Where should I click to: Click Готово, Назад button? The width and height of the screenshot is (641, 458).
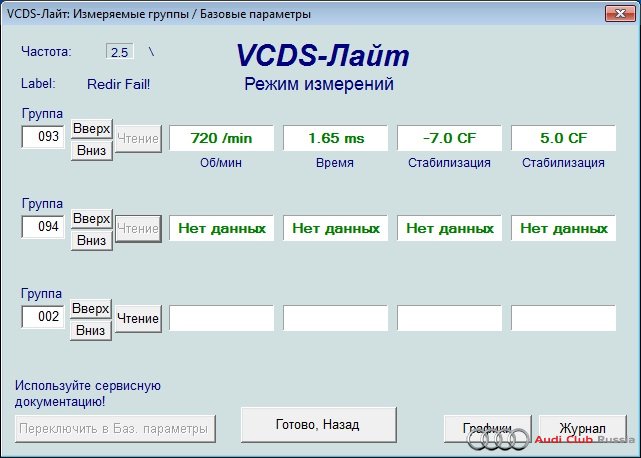pos(318,424)
